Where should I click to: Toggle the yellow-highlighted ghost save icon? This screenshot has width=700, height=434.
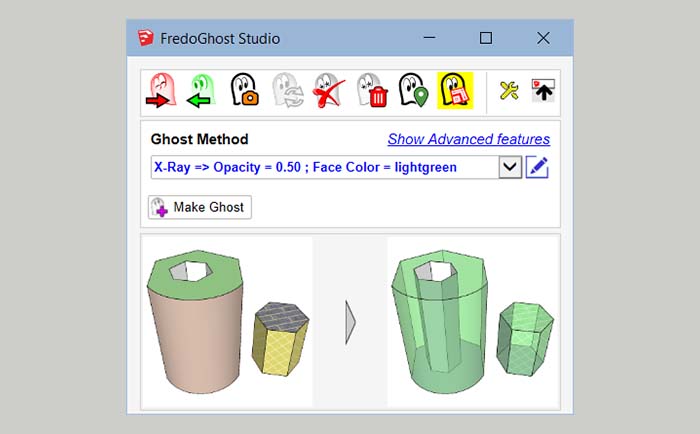(x=454, y=91)
